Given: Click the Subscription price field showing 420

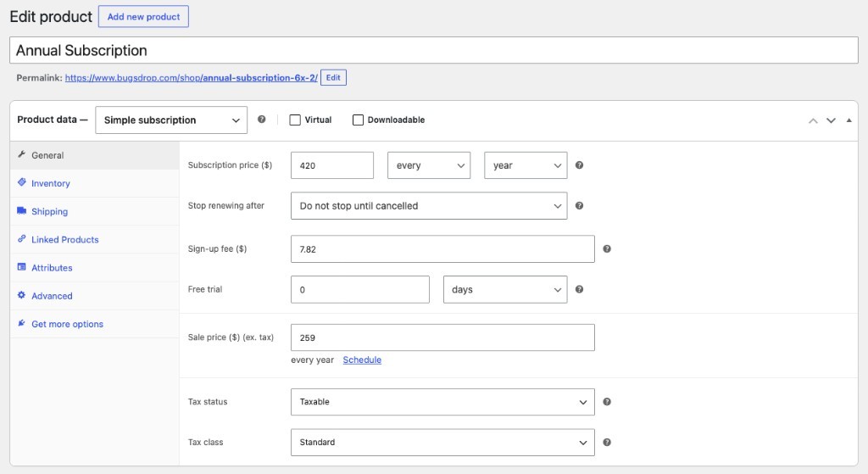Looking at the screenshot, I should tap(332, 165).
